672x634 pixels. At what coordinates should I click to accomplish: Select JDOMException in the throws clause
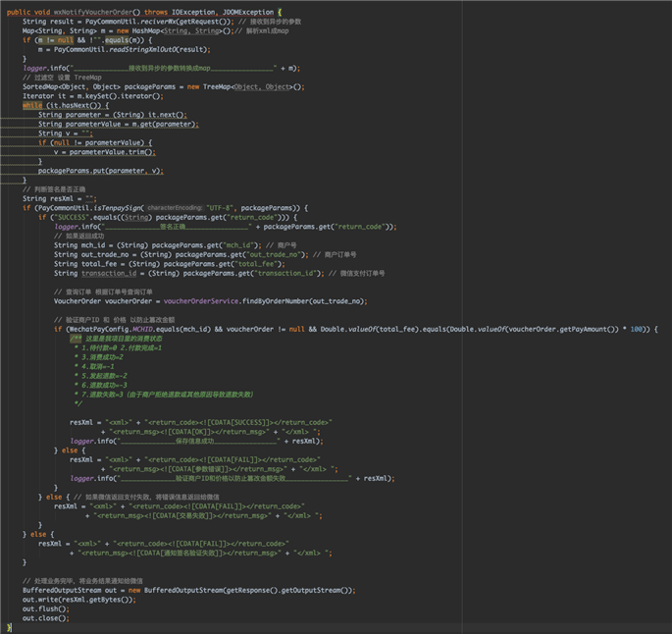[x=248, y=12]
